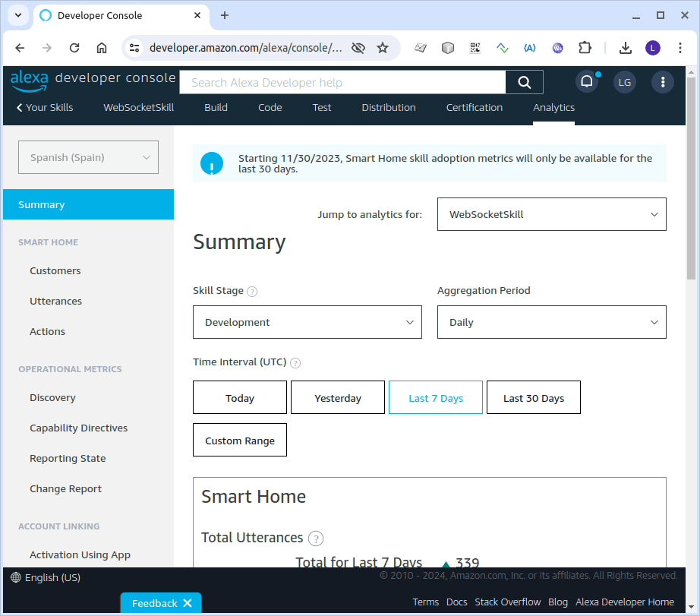Image resolution: width=700 pixels, height=616 pixels.
Task: Bookmark this page with the star
Action: point(383,48)
